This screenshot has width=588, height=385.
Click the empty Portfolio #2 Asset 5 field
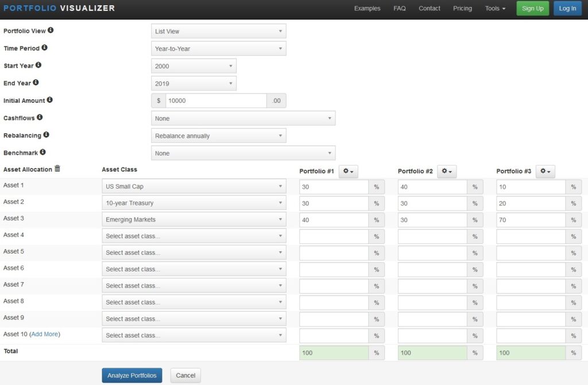(432, 252)
